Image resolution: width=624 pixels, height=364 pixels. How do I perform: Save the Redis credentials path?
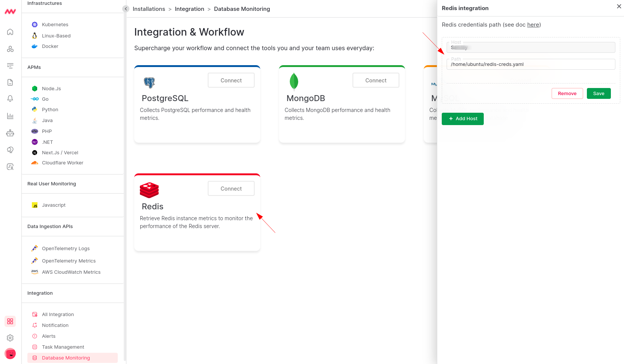coord(598,94)
